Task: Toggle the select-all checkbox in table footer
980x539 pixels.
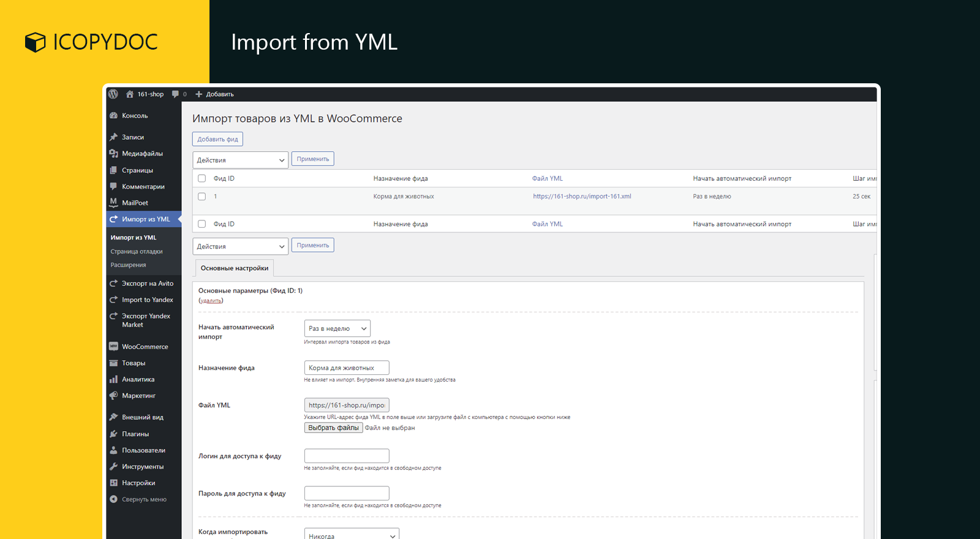Action: pyautogui.click(x=202, y=224)
